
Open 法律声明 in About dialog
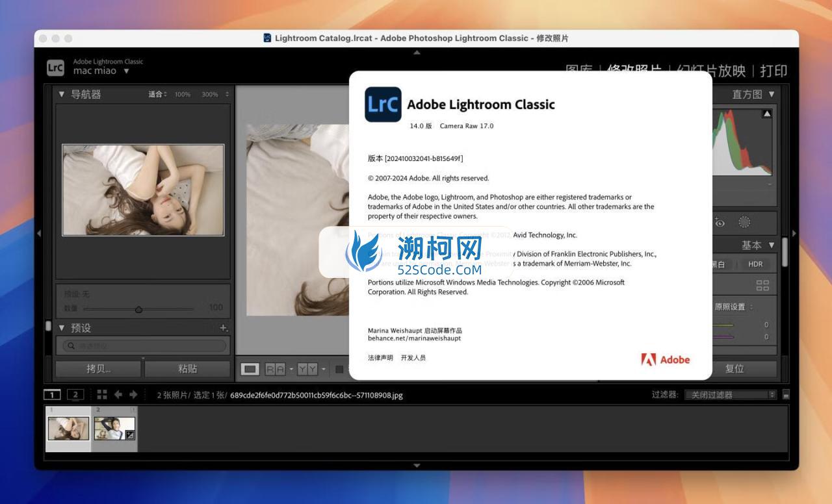coord(380,358)
